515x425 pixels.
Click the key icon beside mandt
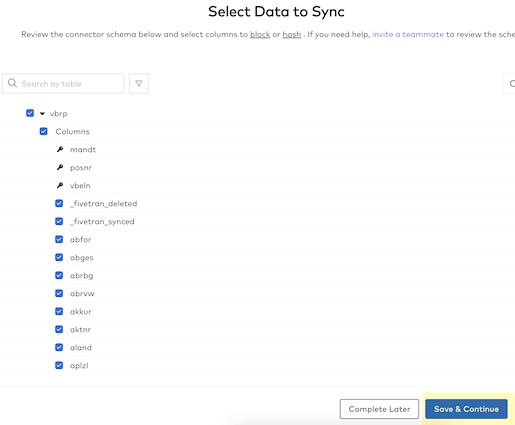[60, 149]
